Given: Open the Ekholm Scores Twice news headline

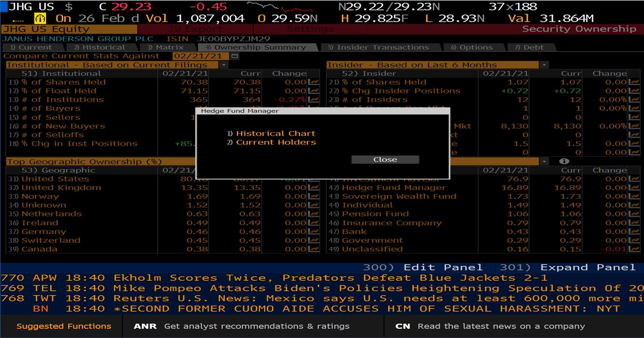Looking at the screenshot, I should pyautogui.click(x=330, y=278).
